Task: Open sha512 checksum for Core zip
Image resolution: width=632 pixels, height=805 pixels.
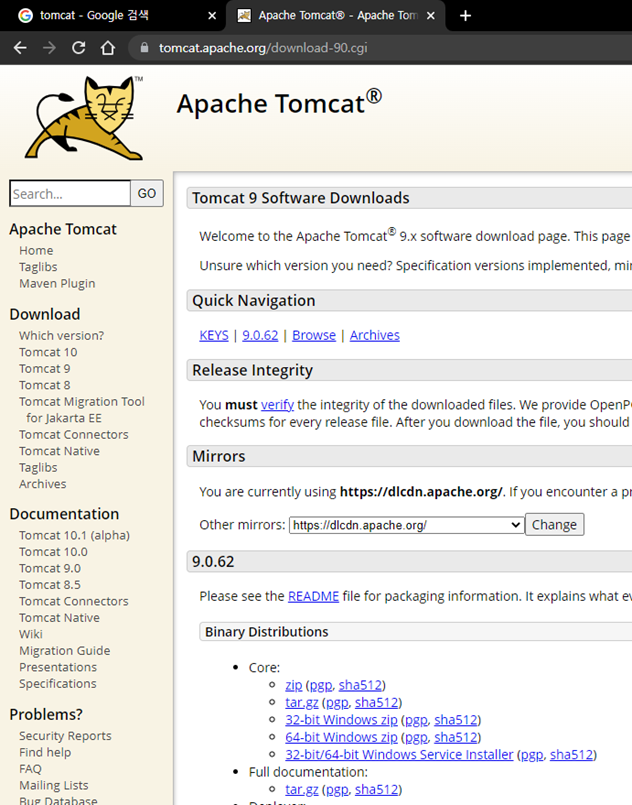Action: pos(360,685)
